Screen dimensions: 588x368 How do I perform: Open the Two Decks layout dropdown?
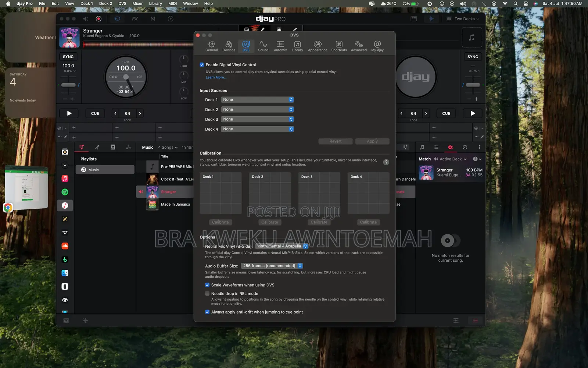pyautogui.click(x=463, y=19)
